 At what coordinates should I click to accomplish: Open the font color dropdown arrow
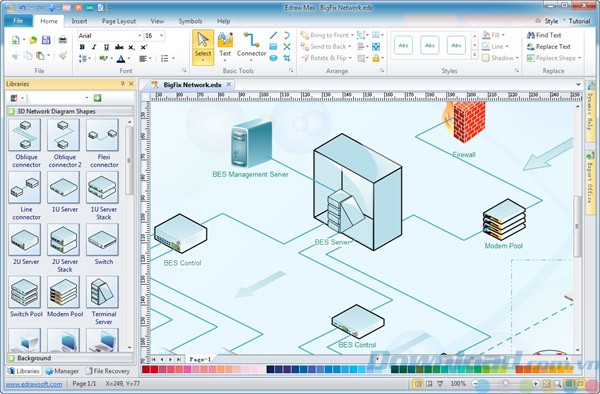coord(129,59)
